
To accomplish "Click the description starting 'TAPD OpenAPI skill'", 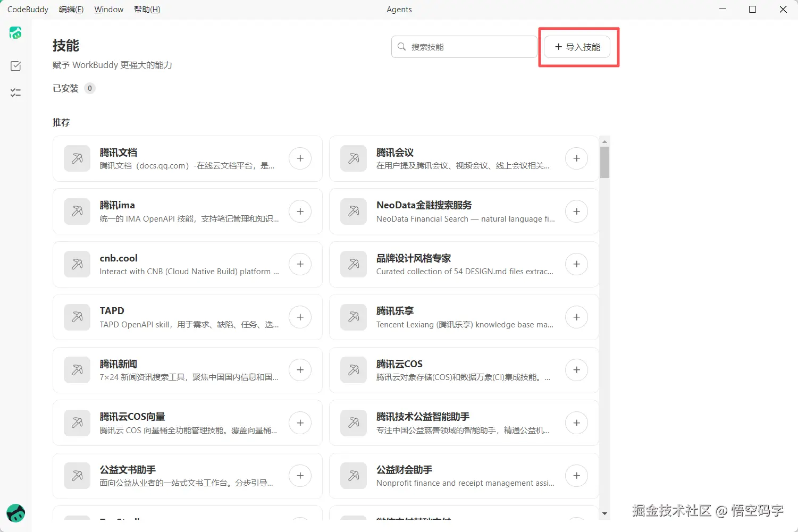I will coord(189,325).
